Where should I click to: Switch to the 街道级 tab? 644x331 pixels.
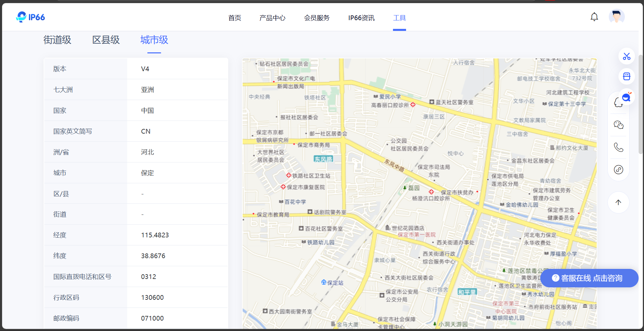(57, 40)
